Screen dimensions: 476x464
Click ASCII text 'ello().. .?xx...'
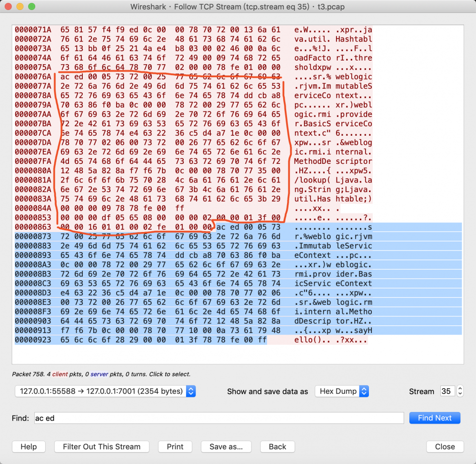(x=331, y=340)
